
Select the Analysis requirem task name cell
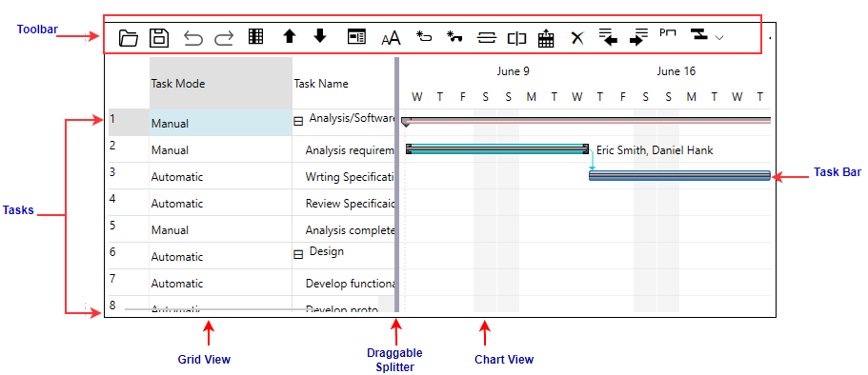click(344, 149)
